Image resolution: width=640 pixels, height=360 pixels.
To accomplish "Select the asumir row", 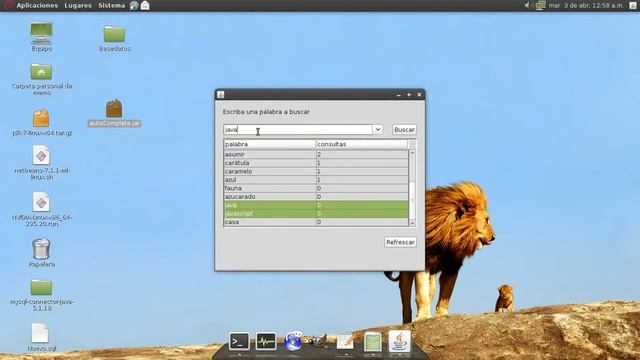I will coord(316,154).
